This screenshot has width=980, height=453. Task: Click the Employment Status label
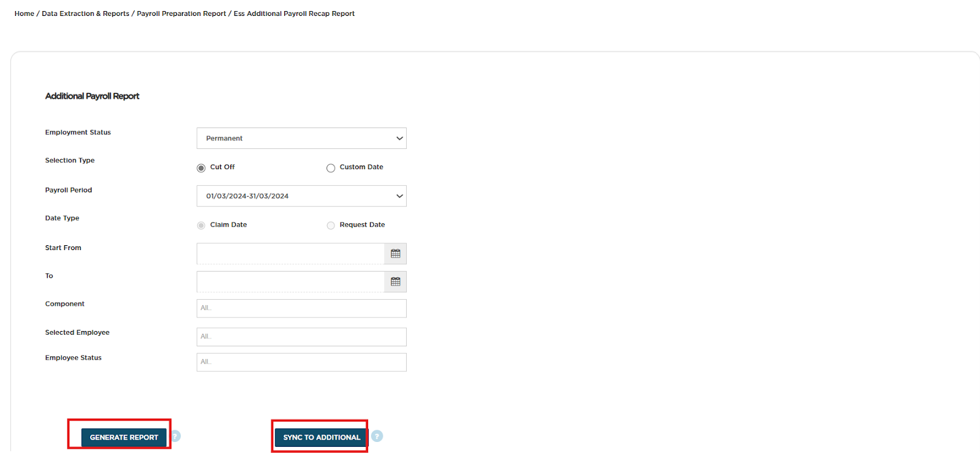click(x=78, y=132)
